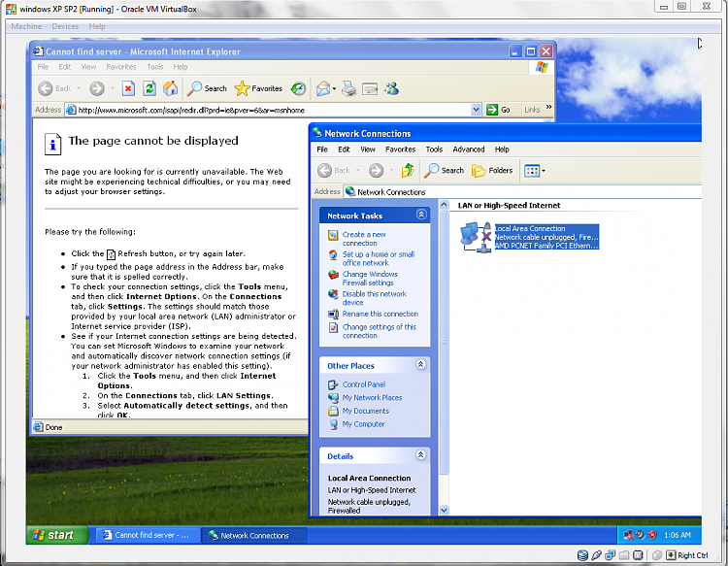Click the Up folder icon in Network Connections
The height and width of the screenshot is (566, 728).
pyautogui.click(x=408, y=171)
